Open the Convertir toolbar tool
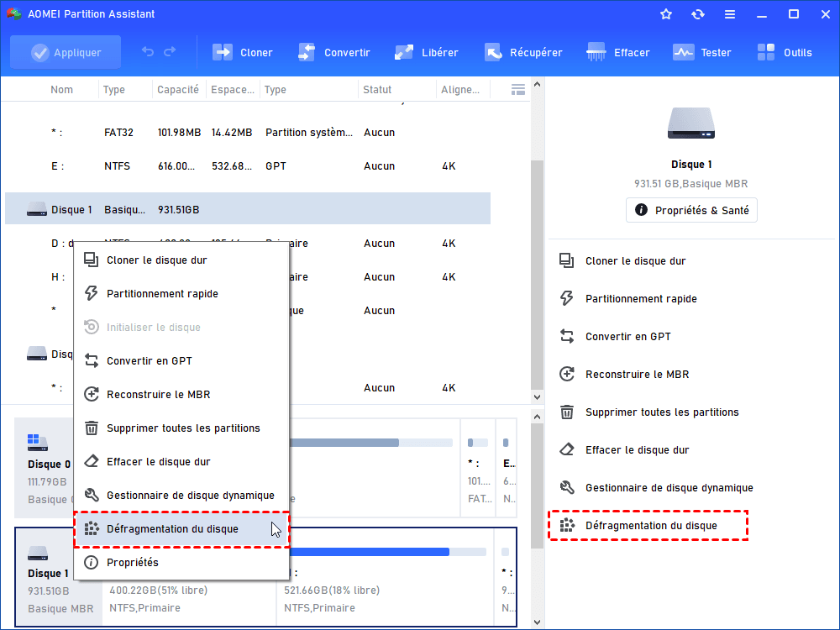This screenshot has height=630, width=840. click(x=334, y=52)
